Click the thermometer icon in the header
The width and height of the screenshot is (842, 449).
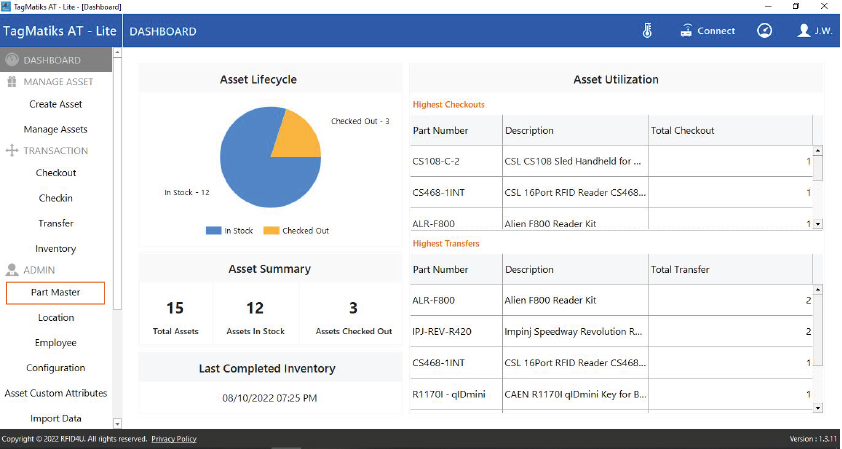647,31
